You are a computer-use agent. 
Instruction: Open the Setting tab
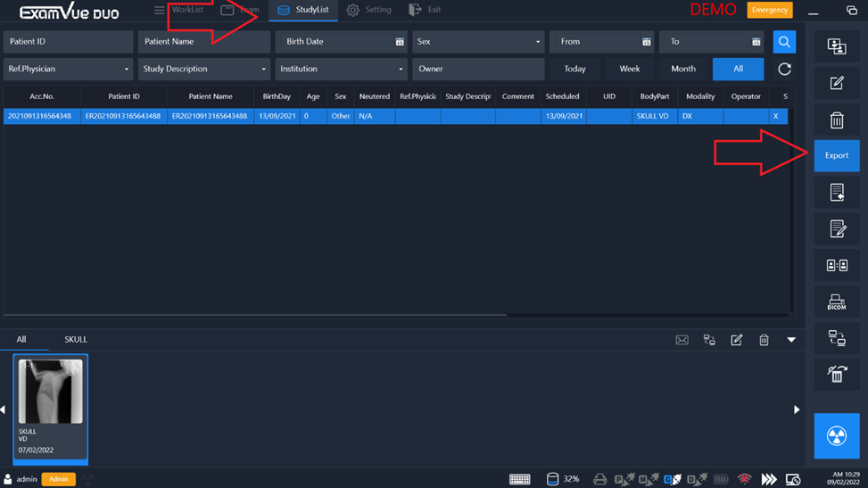(x=368, y=10)
